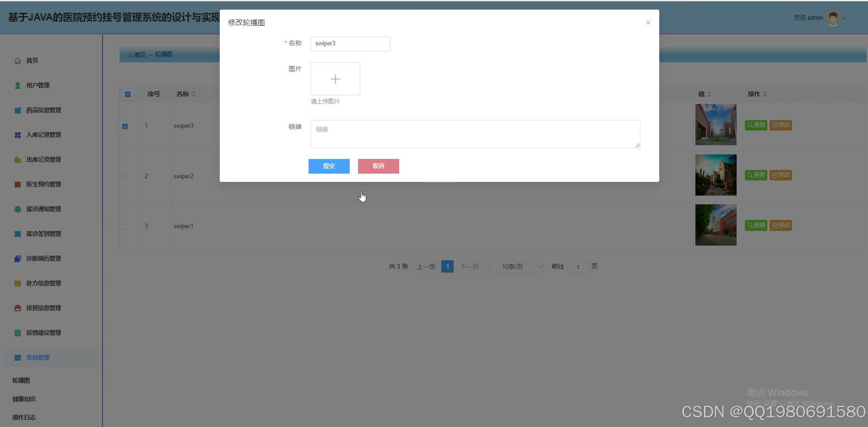Expand the admin account dropdown arrow

pos(845,18)
